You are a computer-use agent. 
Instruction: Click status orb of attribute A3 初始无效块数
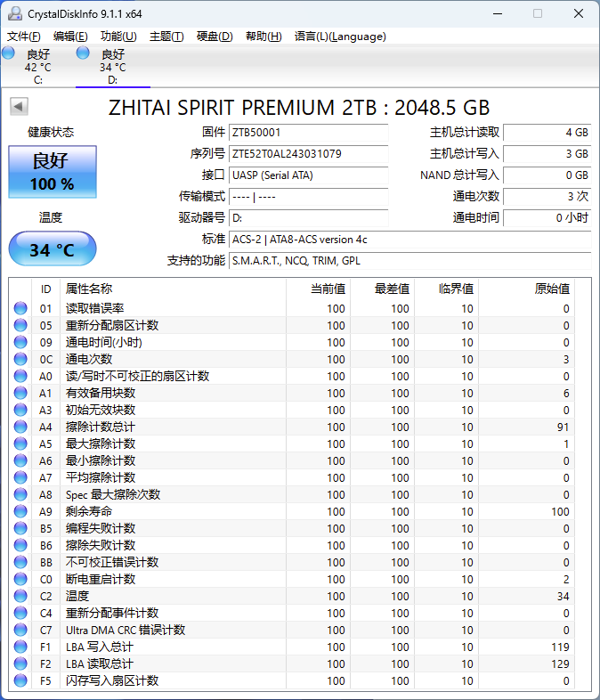[x=20, y=410]
